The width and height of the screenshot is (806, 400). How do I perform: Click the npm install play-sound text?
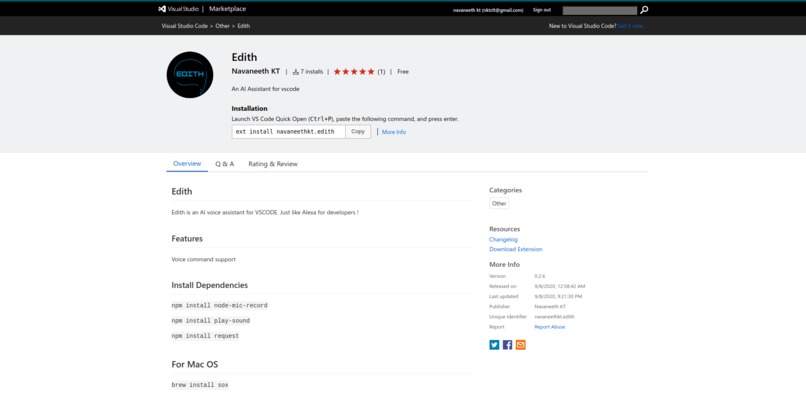(211, 321)
